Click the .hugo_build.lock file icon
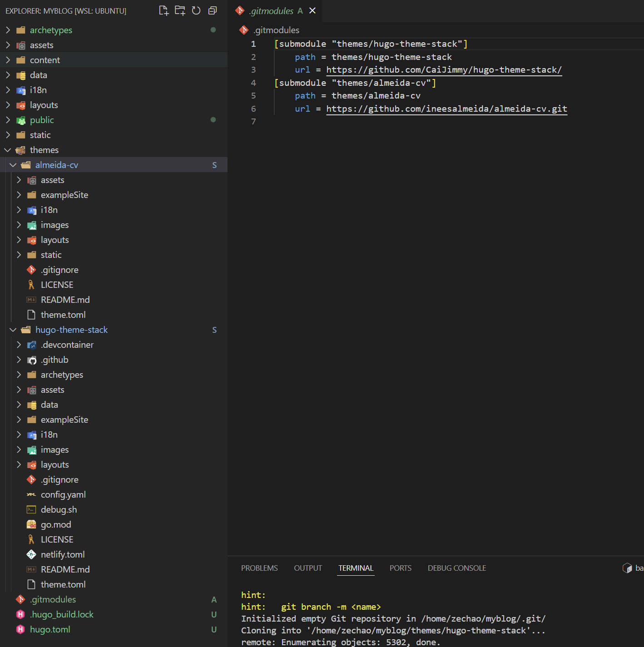This screenshot has height=647, width=644. [x=20, y=614]
